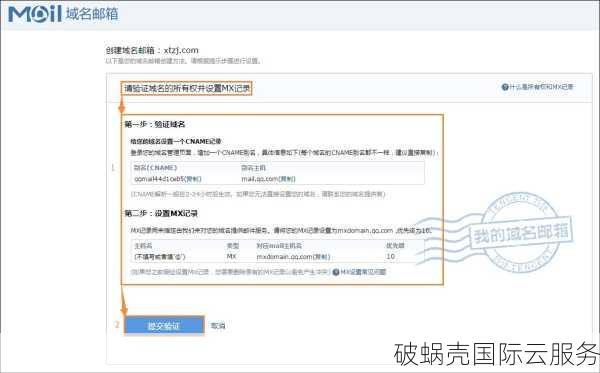Click the 别名(CNAME) column header
This screenshot has height=373, width=600.
point(155,168)
